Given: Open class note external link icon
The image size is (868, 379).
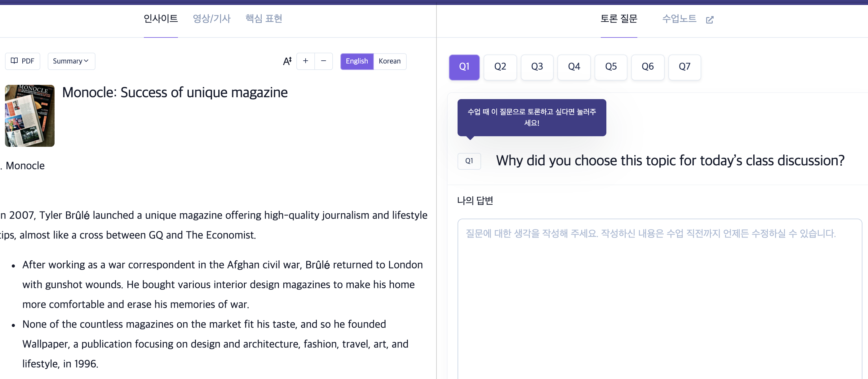Looking at the screenshot, I should click(x=710, y=20).
